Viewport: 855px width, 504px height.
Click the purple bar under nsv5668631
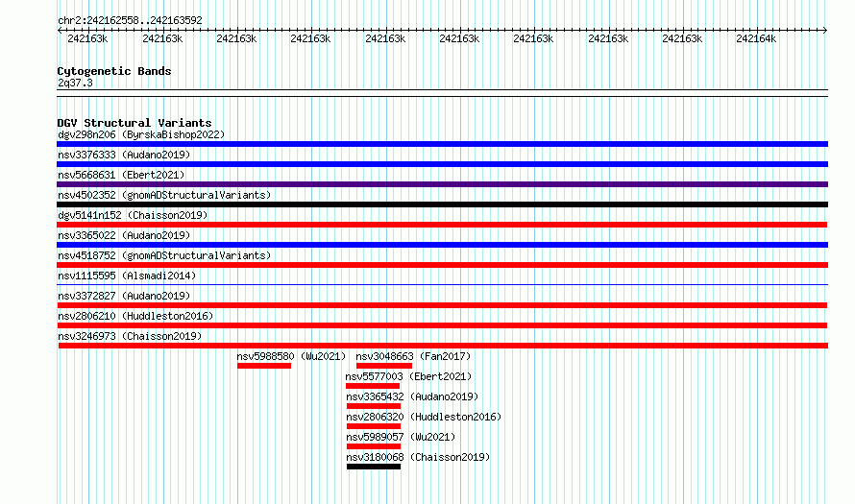pyautogui.click(x=442, y=184)
